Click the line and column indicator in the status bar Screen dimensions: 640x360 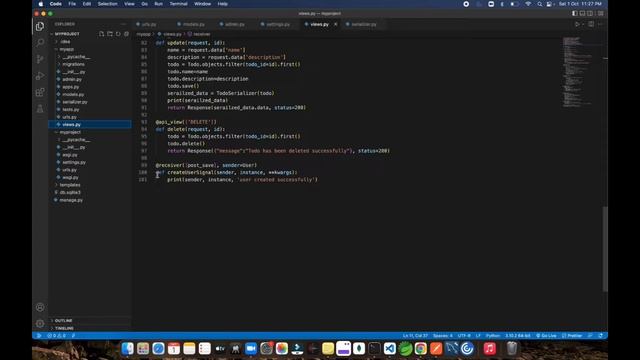point(415,336)
